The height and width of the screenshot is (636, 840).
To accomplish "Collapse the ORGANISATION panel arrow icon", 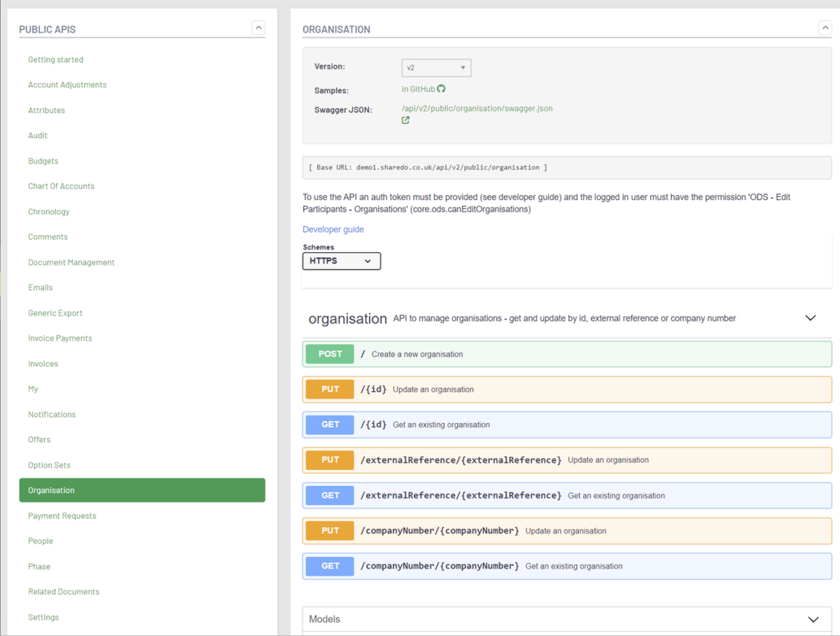I will pyautogui.click(x=825, y=28).
